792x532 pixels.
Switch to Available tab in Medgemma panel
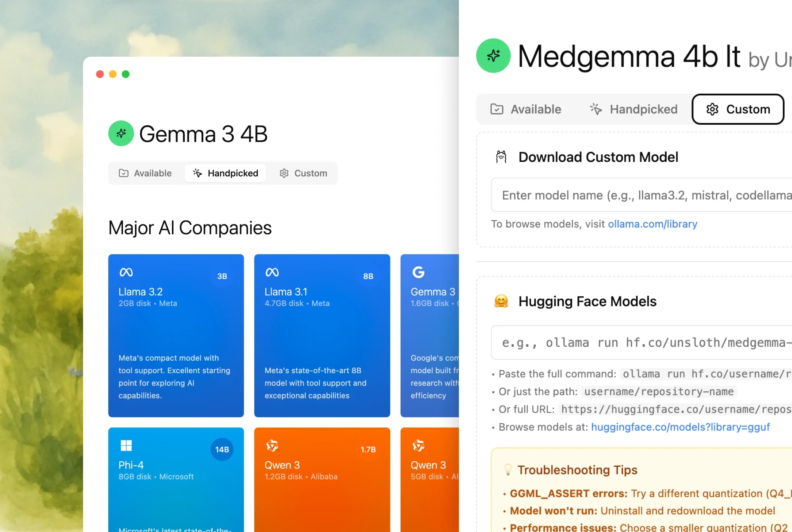[526, 109]
